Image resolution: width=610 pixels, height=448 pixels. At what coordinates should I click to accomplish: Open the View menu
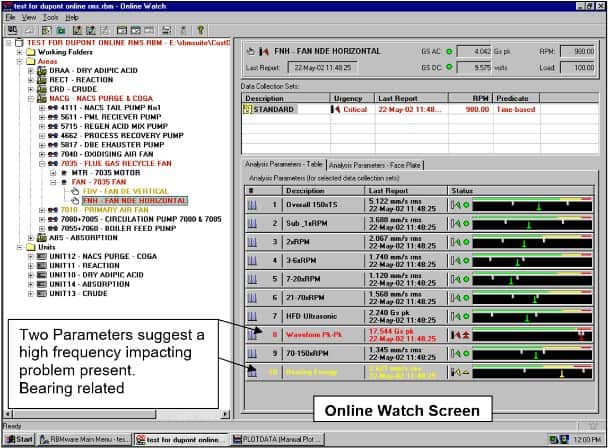[29, 18]
